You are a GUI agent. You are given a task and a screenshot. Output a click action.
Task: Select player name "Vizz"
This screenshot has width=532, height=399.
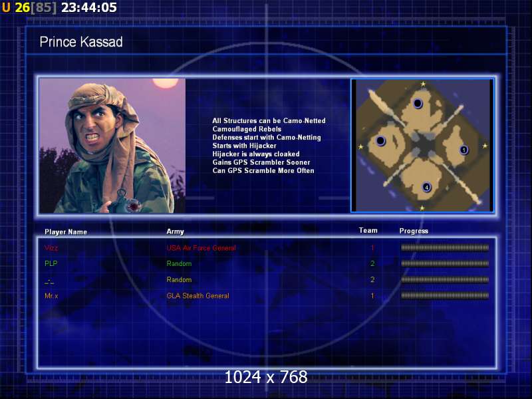(x=51, y=248)
